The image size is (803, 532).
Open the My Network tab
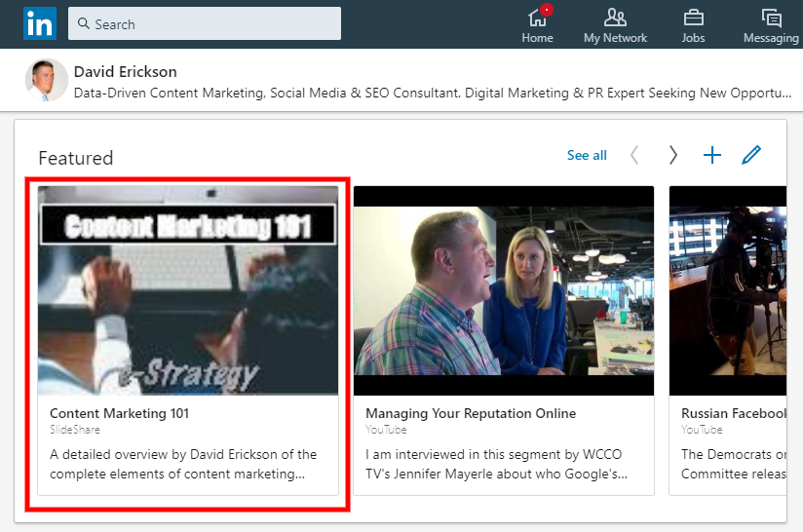tap(615, 24)
